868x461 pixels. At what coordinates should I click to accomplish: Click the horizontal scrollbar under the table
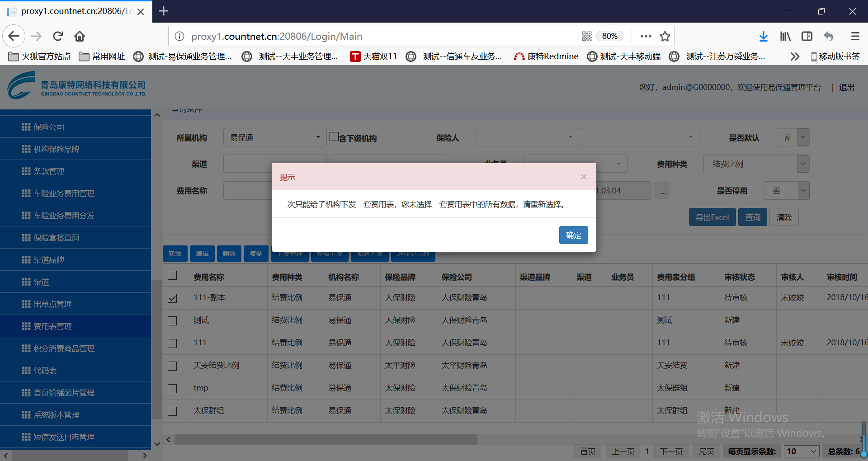pyautogui.click(x=325, y=439)
